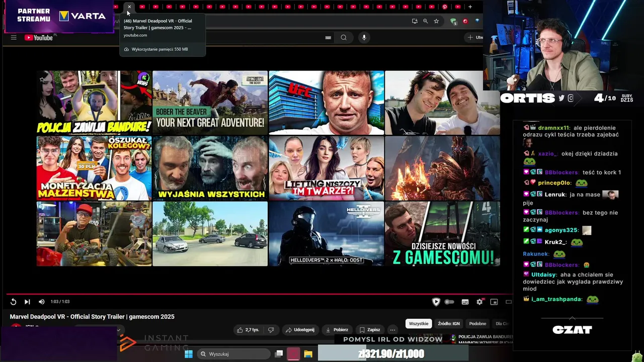Replay the video with the replay button
The width and height of the screenshot is (644, 362).
pos(14,302)
